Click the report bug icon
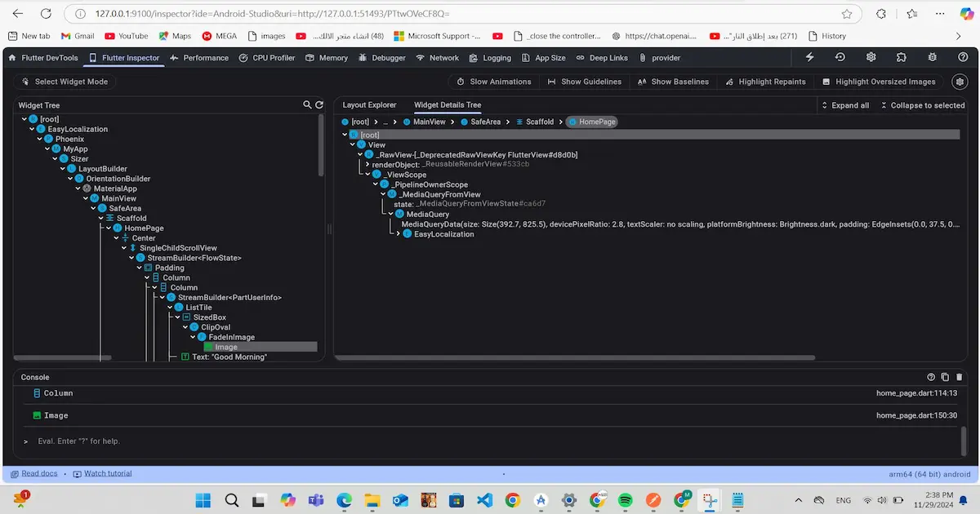Viewport: 980px width, 514px height. pos(932,57)
